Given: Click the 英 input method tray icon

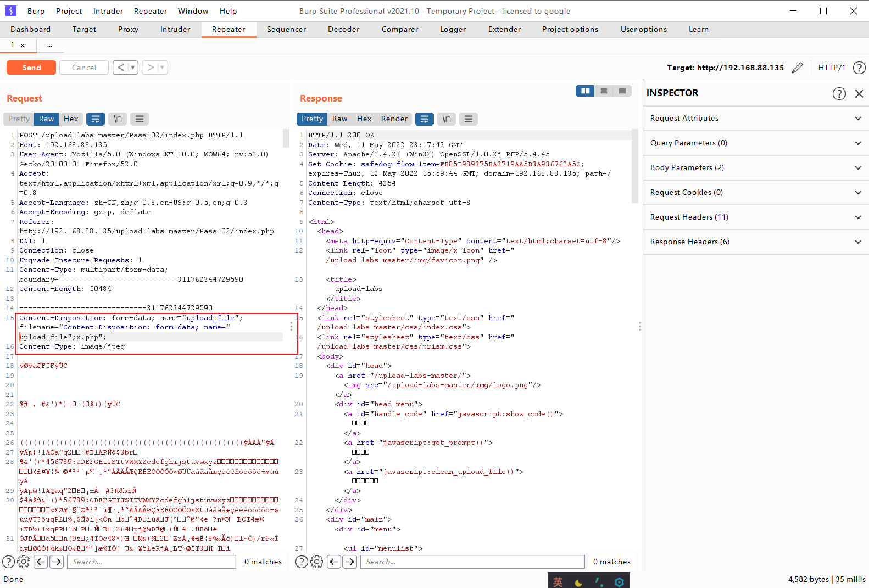Looking at the screenshot, I should point(558,582).
